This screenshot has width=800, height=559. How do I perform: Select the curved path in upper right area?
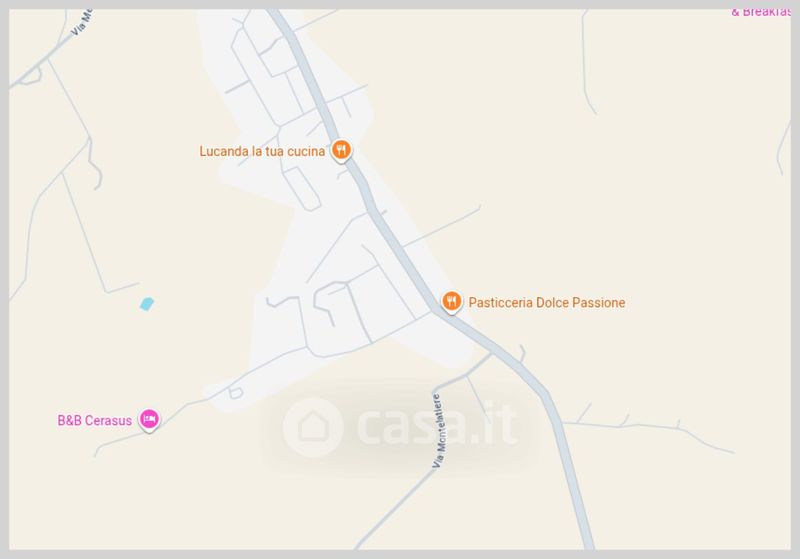[x=588, y=61]
